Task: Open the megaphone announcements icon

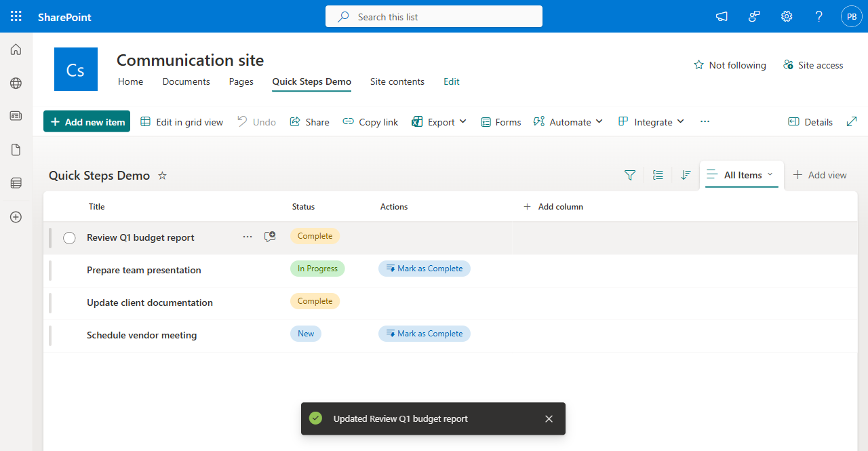Action: coord(722,16)
